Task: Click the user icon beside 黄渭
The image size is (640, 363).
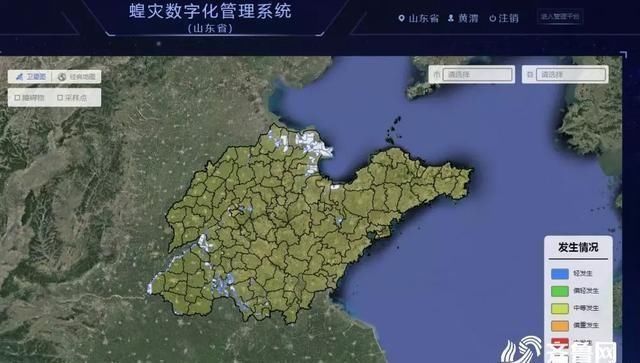Action: tap(451, 18)
